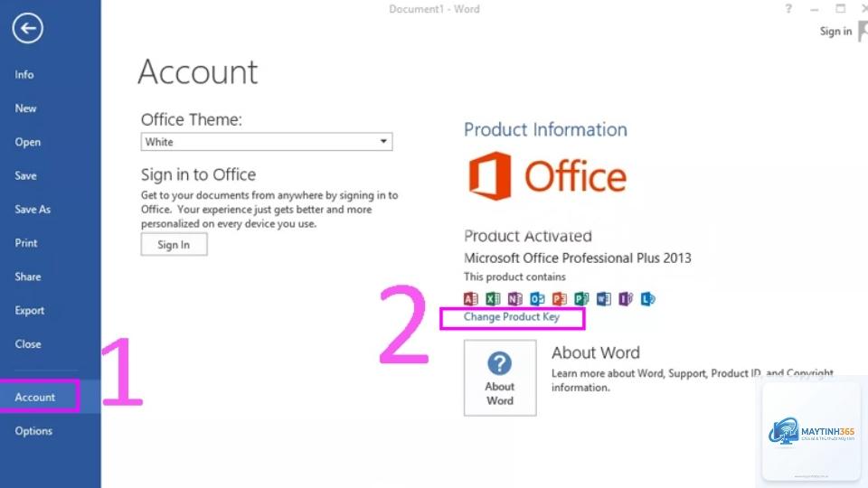Open Help via question mark icon
This screenshot has width=868, height=488.
(788, 9)
